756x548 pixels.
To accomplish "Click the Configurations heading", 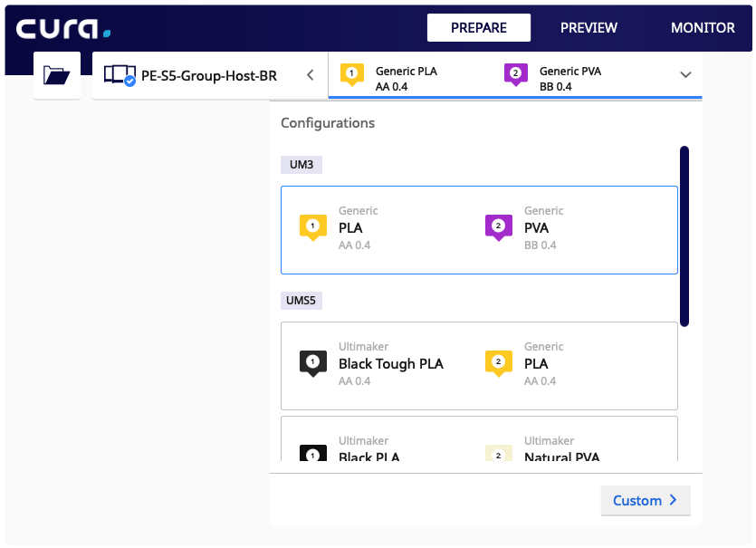I will coord(328,123).
